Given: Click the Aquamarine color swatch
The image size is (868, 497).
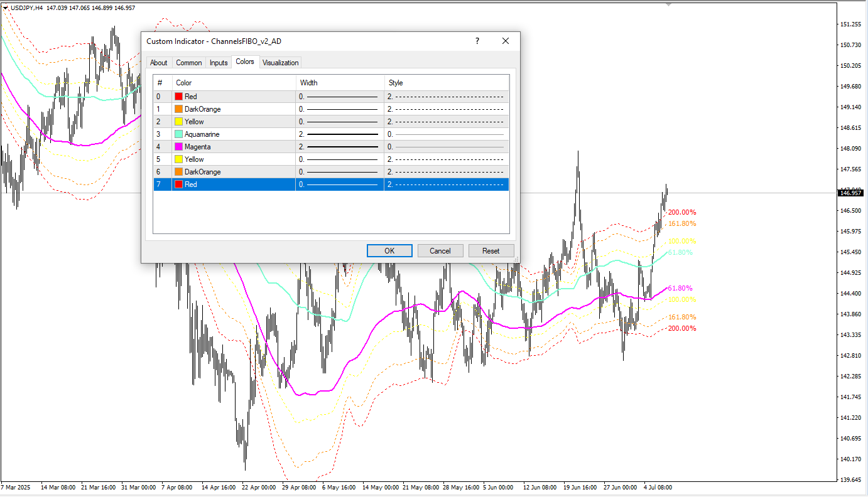Looking at the screenshot, I should (x=179, y=134).
